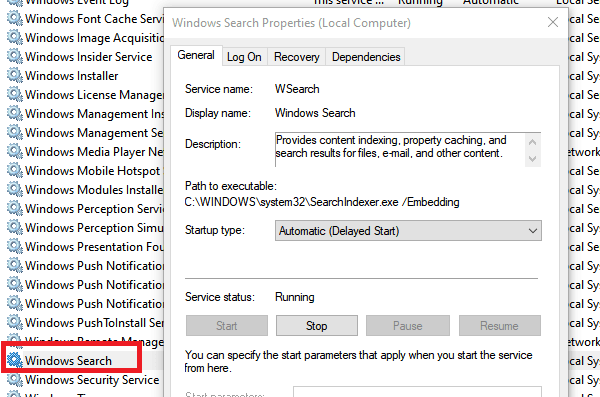Click gear icon next to Windows Management Service
This screenshot has width=600, height=397.
pos(15,132)
